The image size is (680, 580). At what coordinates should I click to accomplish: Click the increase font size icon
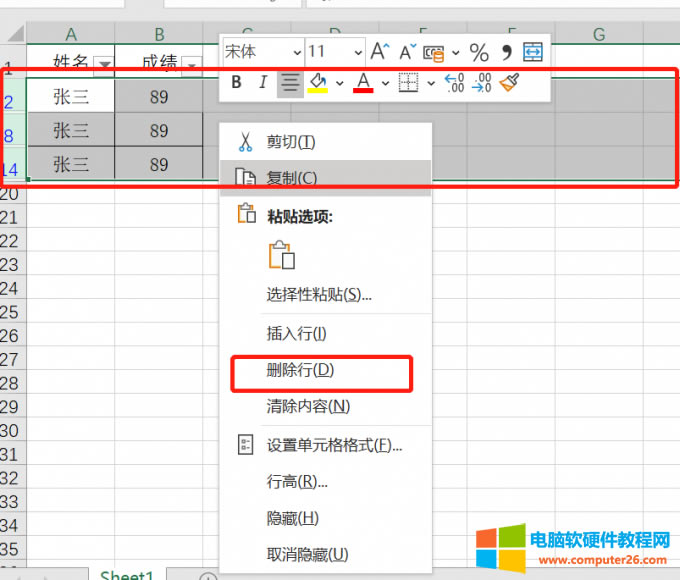pyautogui.click(x=379, y=52)
